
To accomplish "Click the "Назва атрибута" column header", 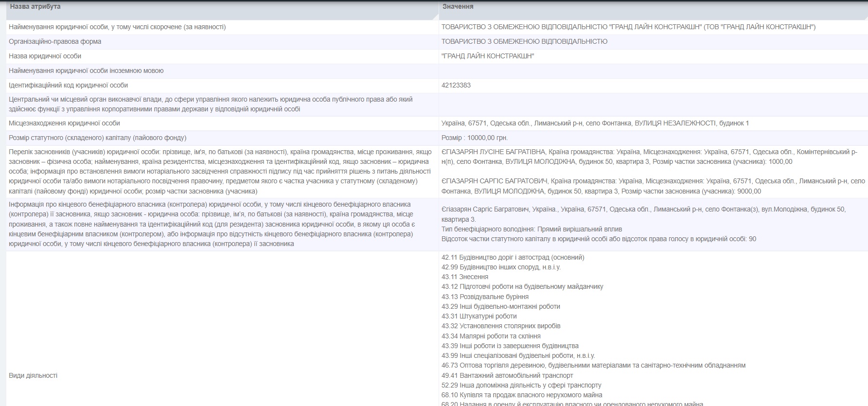I will 35,7.
